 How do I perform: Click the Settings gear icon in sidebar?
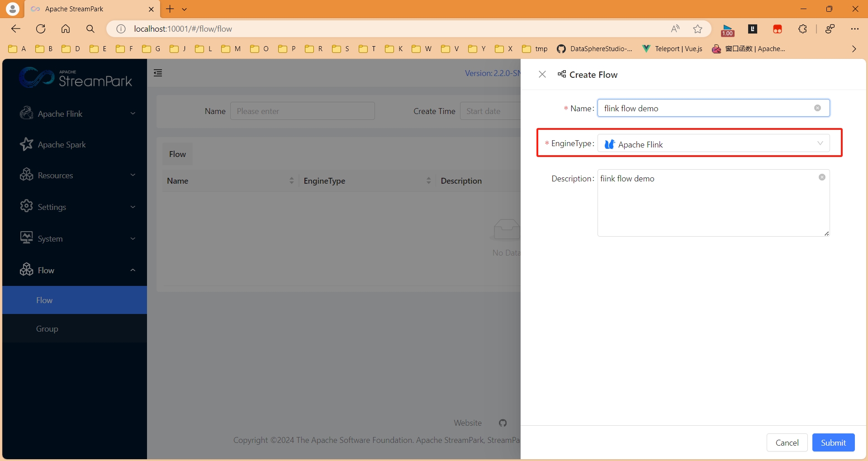pos(27,206)
